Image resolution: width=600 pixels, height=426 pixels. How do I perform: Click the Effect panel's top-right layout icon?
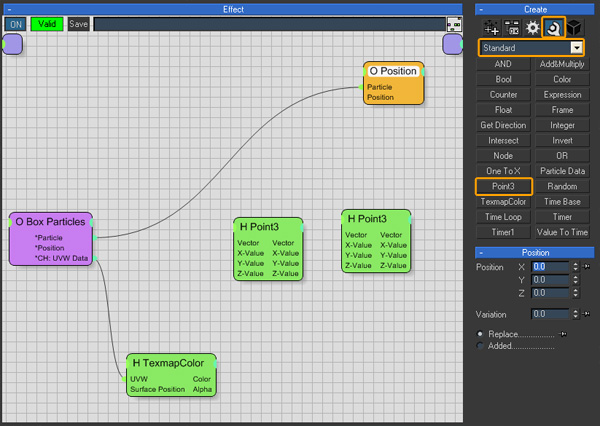[454, 24]
